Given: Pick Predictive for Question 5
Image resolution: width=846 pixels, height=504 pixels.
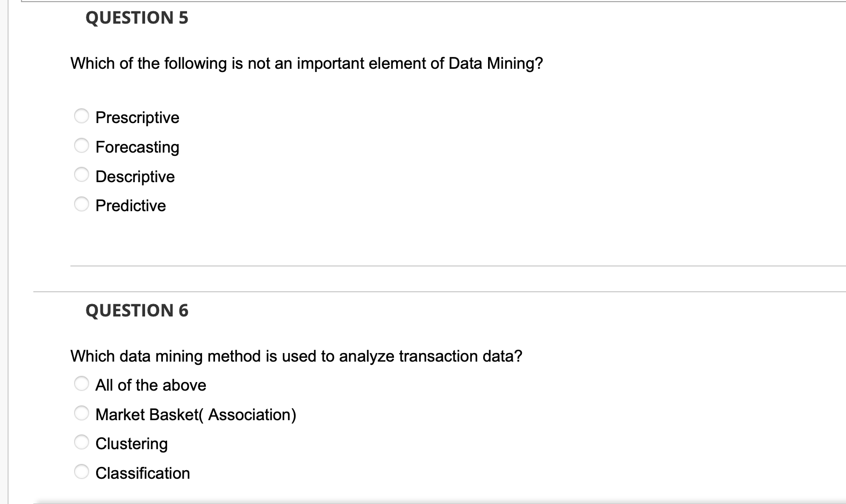Looking at the screenshot, I should pyautogui.click(x=81, y=203).
